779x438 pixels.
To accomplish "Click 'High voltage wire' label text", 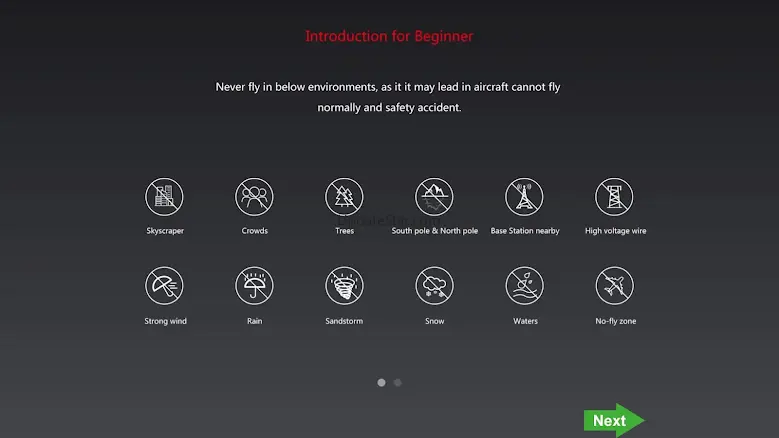I will (x=616, y=231).
